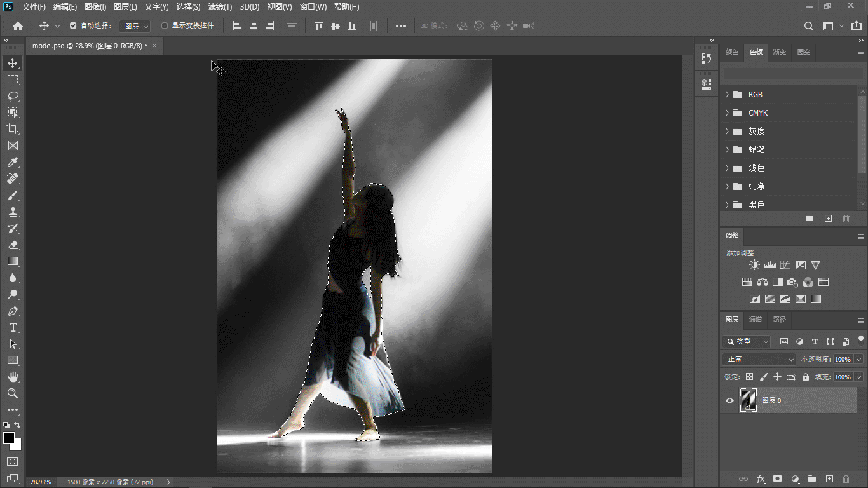Hide 图层 0 using eye icon

729,400
